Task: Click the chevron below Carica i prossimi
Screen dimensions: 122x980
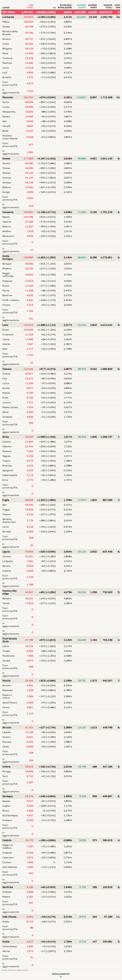Action: pyautogui.click(x=61, y=977)
